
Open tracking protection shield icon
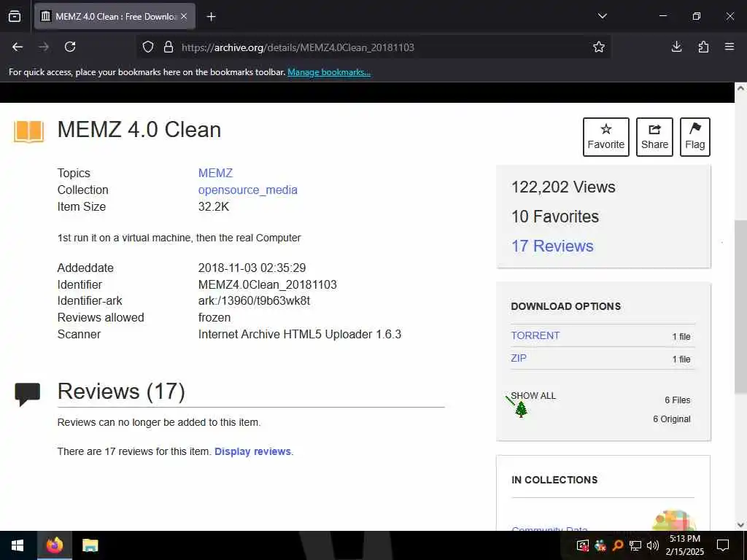pyautogui.click(x=148, y=47)
